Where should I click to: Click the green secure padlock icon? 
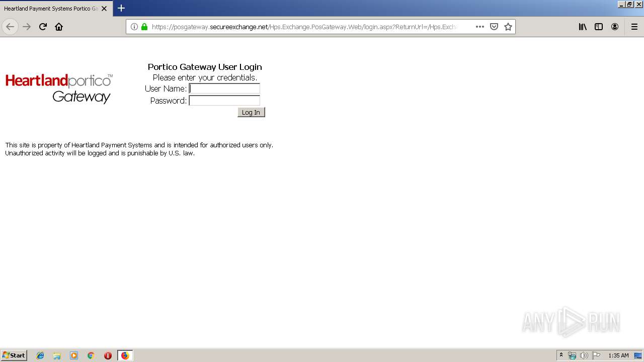click(144, 27)
